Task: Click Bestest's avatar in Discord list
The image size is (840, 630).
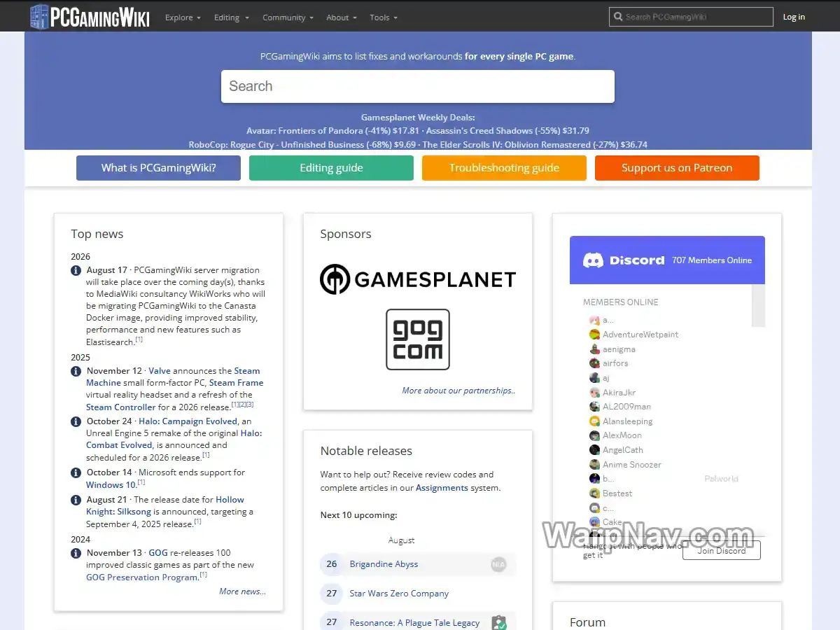Action: click(594, 493)
